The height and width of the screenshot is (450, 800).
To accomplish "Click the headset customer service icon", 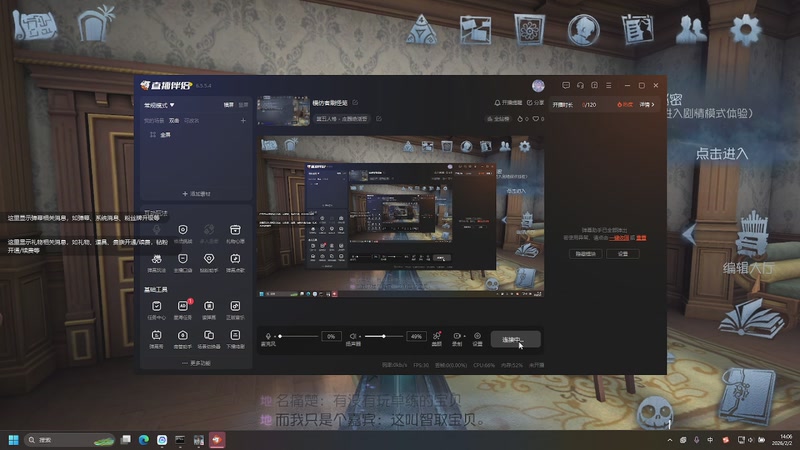I will 580,85.
